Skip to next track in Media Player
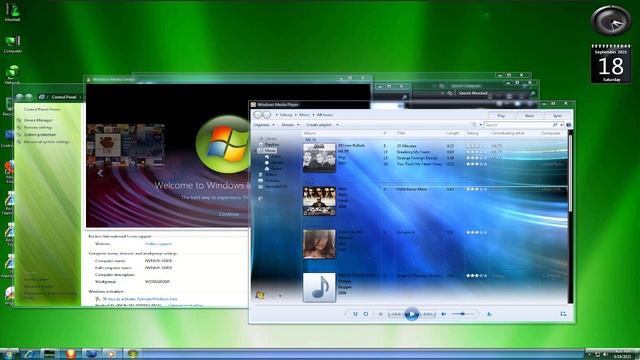This screenshot has width=640, height=360. [x=427, y=314]
